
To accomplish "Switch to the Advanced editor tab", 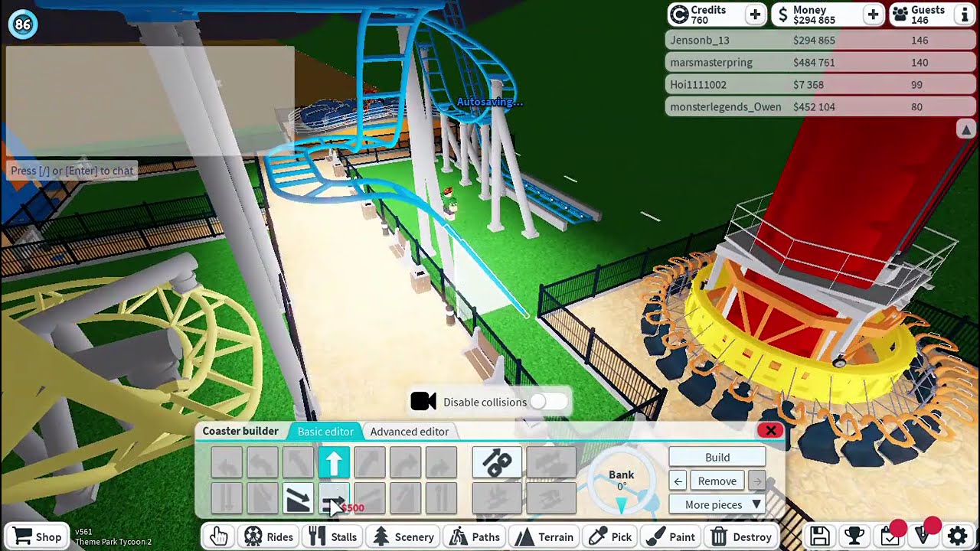I will pos(410,432).
